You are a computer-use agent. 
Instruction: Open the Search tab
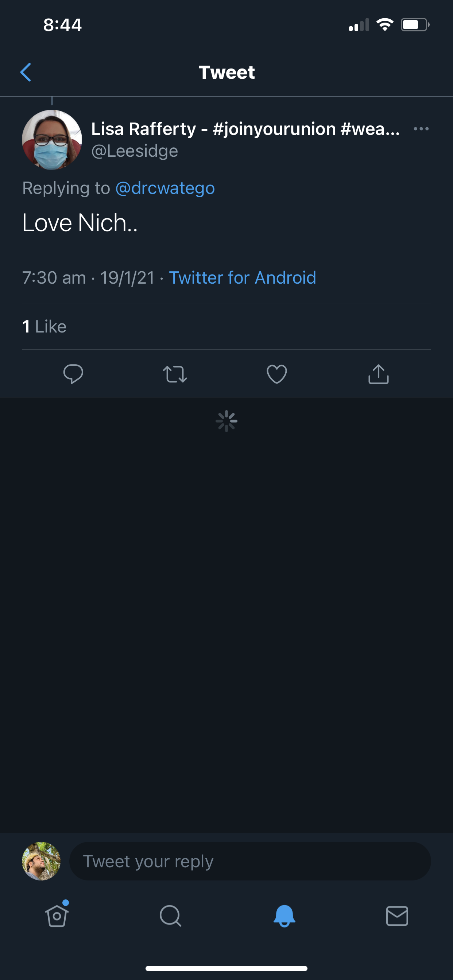(170, 915)
